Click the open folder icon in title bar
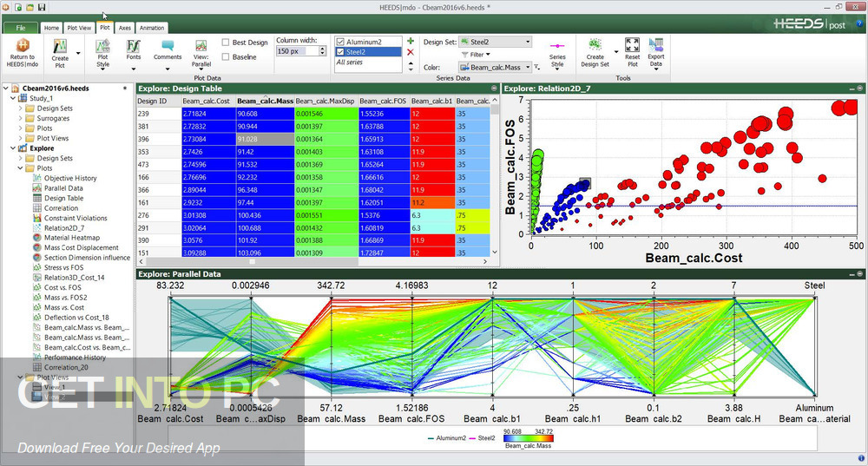 [30, 7]
